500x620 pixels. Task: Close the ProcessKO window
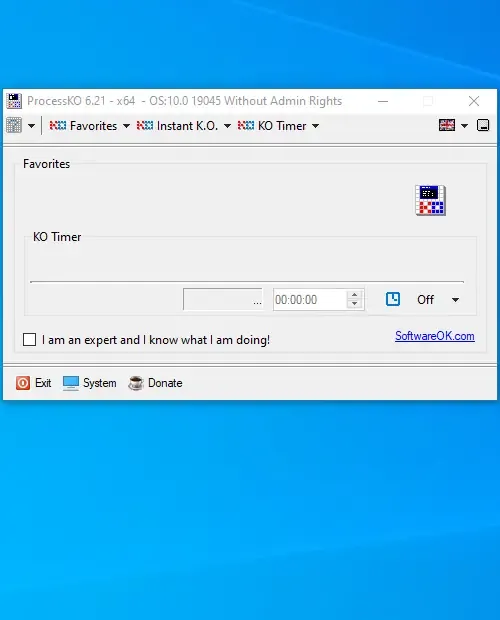474,101
